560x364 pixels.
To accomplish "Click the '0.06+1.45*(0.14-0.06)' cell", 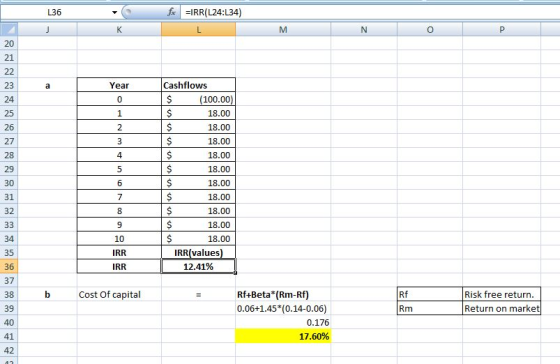I will [x=283, y=308].
